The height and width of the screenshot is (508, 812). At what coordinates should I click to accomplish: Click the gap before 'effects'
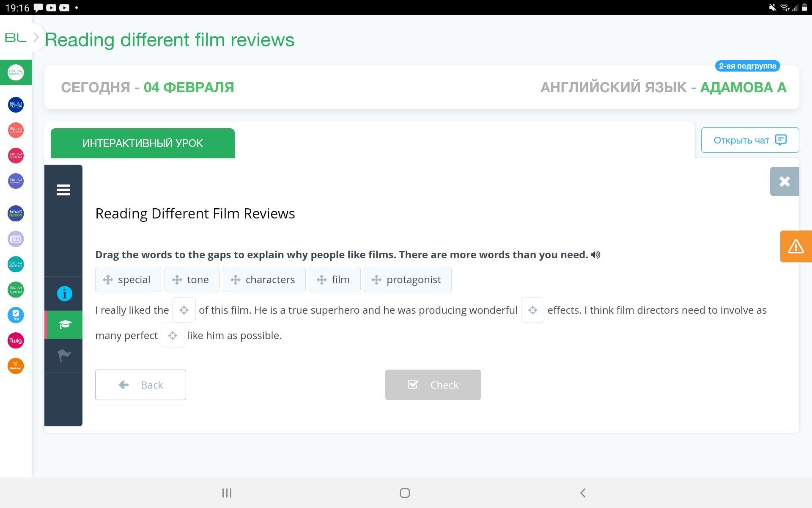coord(532,310)
